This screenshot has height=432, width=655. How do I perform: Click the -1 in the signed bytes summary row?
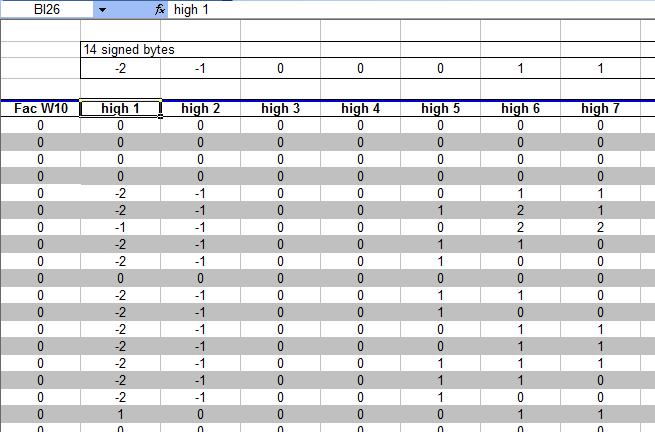pyautogui.click(x=201, y=68)
